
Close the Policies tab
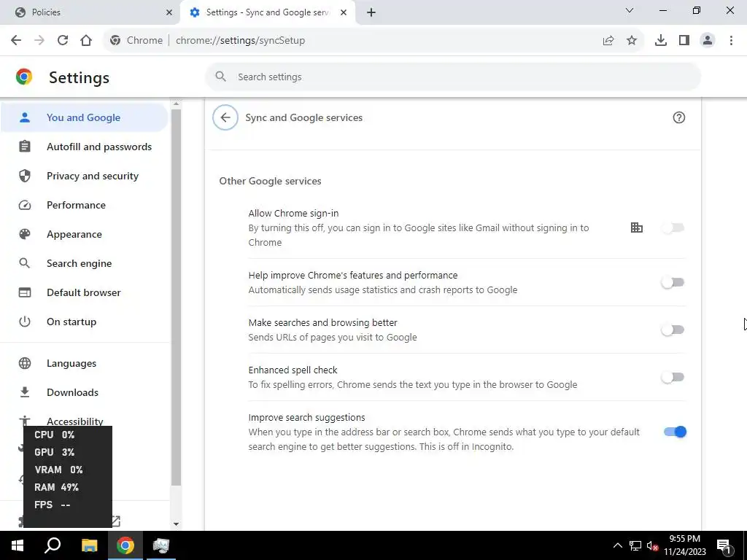169,12
